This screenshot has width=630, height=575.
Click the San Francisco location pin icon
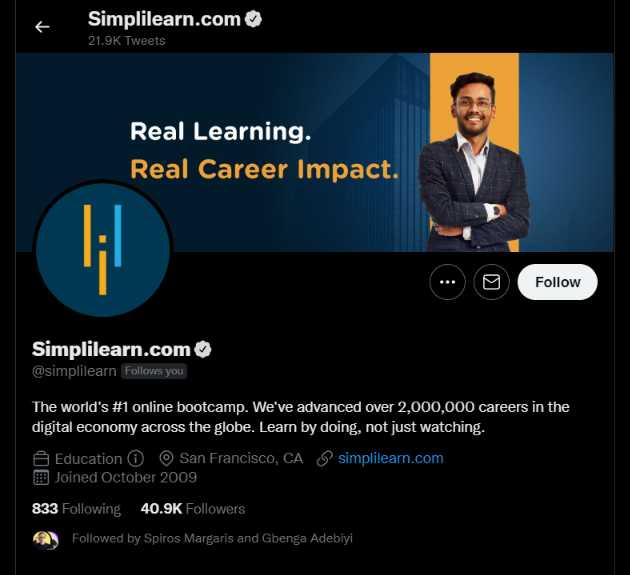[x=166, y=458]
